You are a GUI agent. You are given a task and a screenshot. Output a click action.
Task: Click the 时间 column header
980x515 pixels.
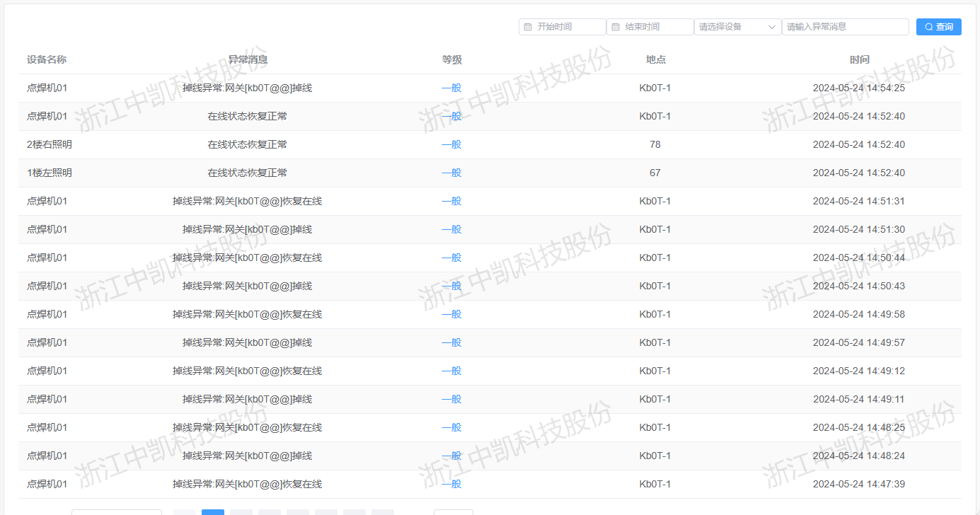tap(859, 59)
